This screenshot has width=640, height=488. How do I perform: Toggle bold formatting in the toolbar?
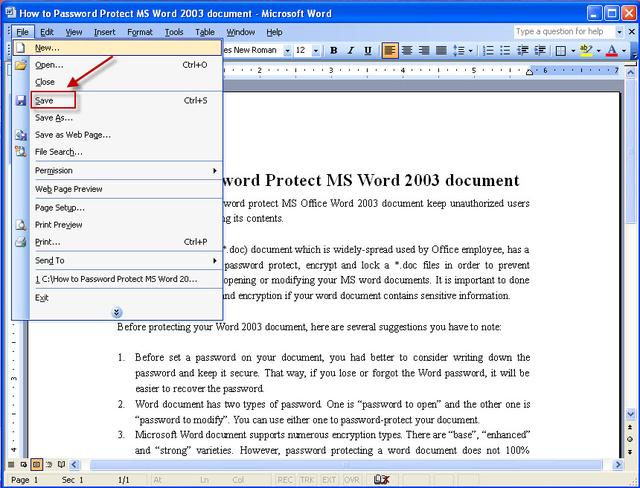click(333, 51)
